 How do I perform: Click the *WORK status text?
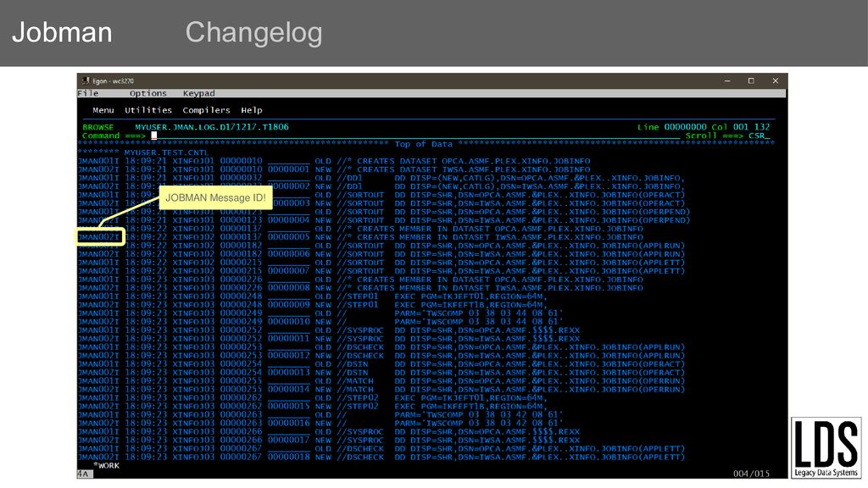(x=106, y=465)
